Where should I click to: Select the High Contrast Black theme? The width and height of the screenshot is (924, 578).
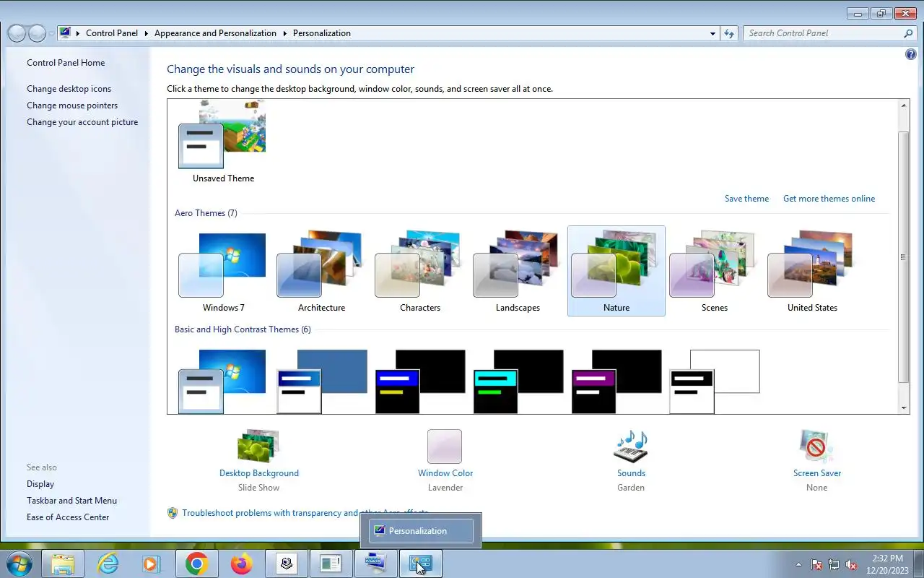(616, 381)
